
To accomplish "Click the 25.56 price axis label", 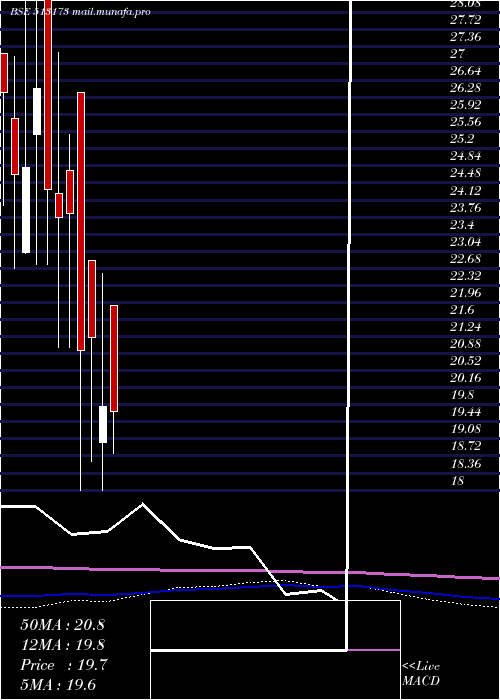I will [x=466, y=122].
